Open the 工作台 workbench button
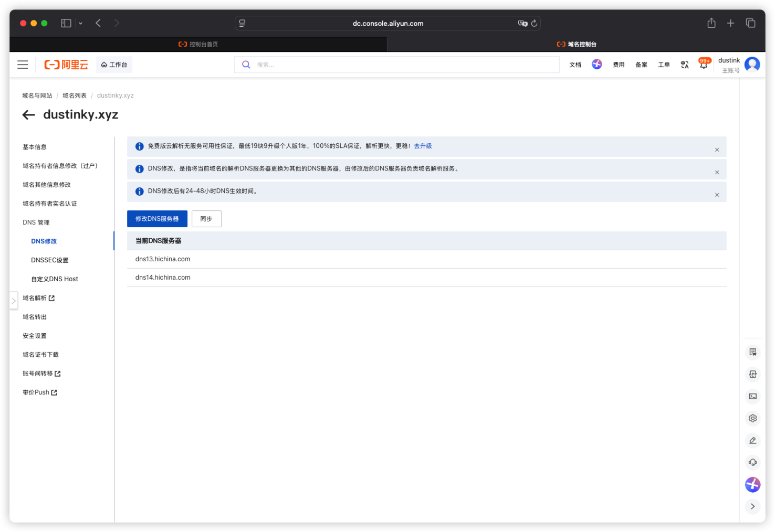 (114, 65)
